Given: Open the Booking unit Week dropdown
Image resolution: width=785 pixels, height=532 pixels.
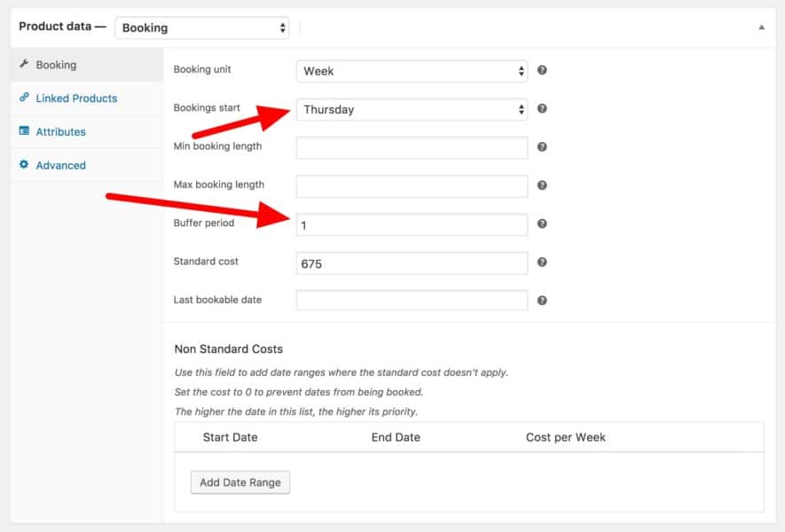Looking at the screenshot, I should coord(412,71).
